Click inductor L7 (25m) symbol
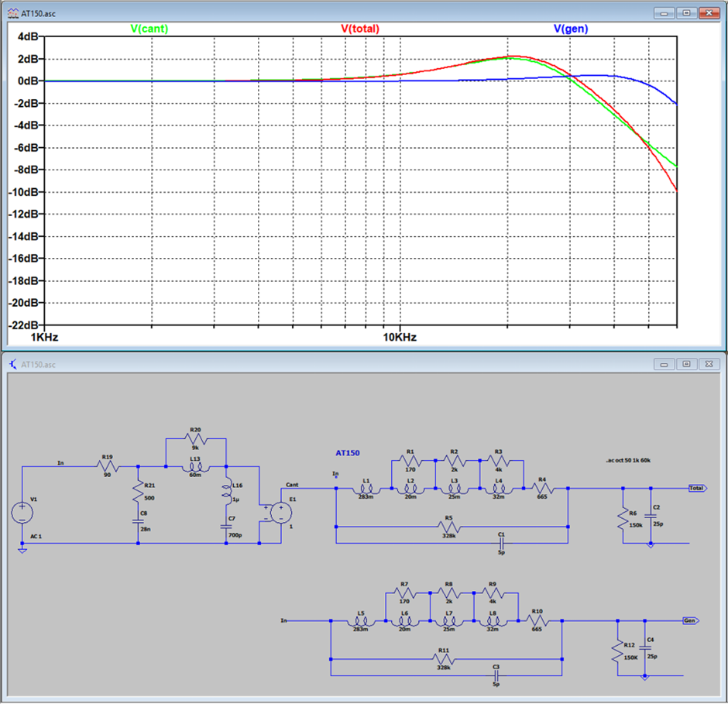This screenshot has height=704, width=728. [449, 621]
